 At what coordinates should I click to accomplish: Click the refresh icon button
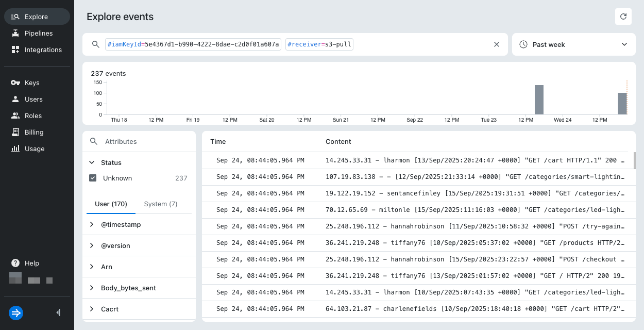tap(623, 16)
